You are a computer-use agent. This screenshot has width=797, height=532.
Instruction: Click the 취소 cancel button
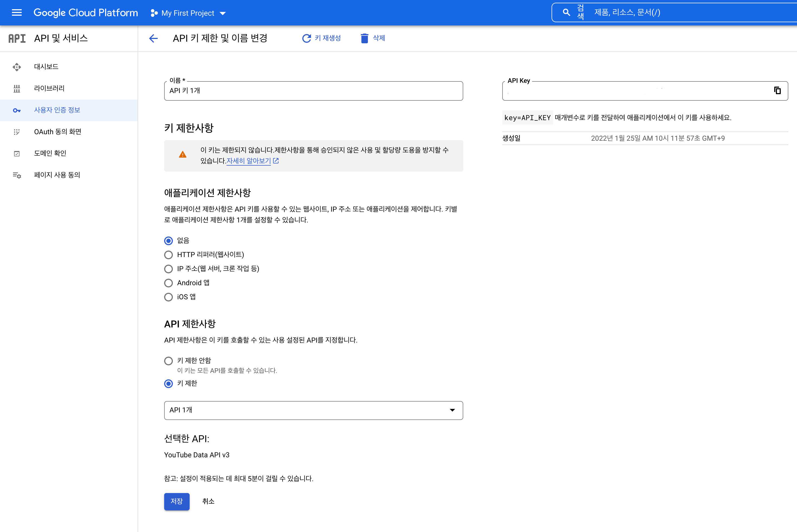[208, 501]
